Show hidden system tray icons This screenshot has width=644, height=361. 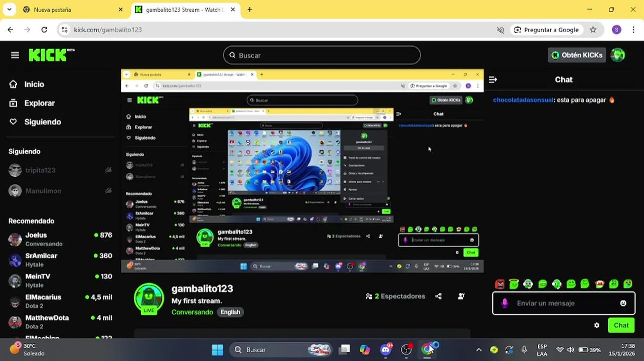(478, 349)
